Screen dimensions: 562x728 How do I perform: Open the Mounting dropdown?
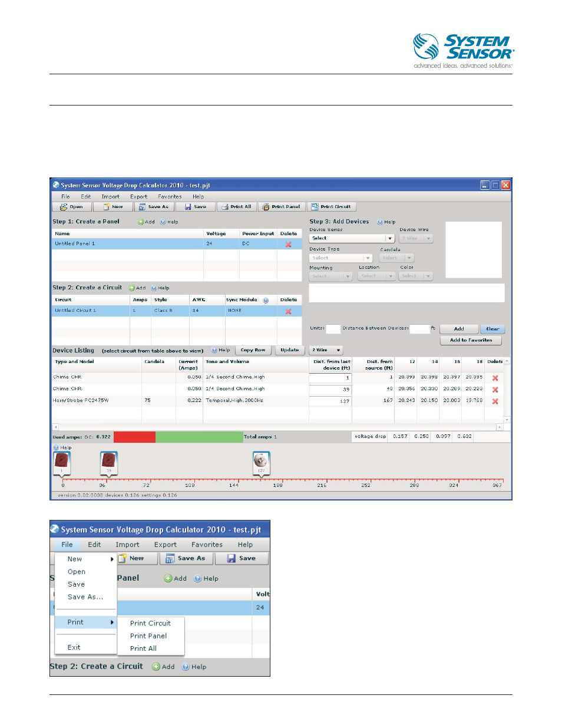pyautogui.click(x=331, y=276)
